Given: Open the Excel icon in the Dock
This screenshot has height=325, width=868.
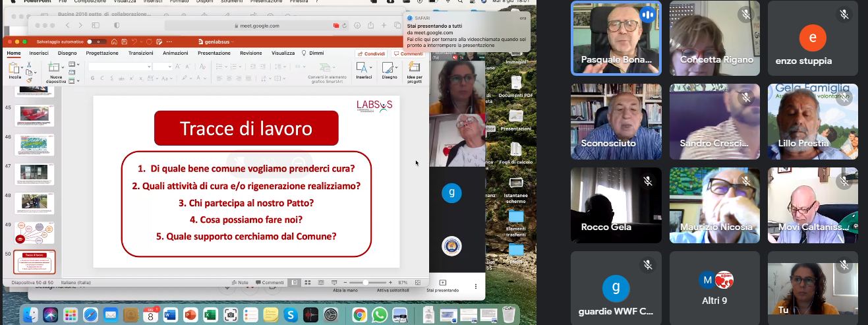Looking at the screenshot, I should pos(210,314).
